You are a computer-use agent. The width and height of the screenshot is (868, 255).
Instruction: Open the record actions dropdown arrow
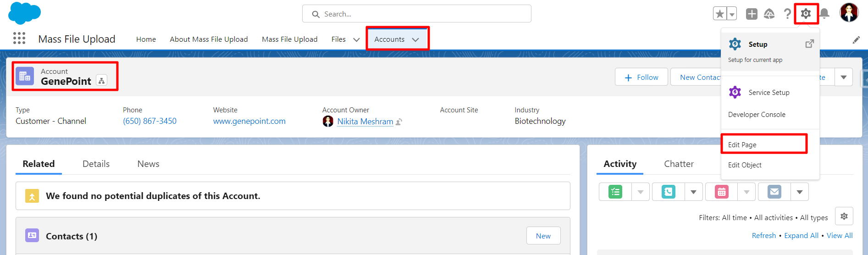[844, 77]
